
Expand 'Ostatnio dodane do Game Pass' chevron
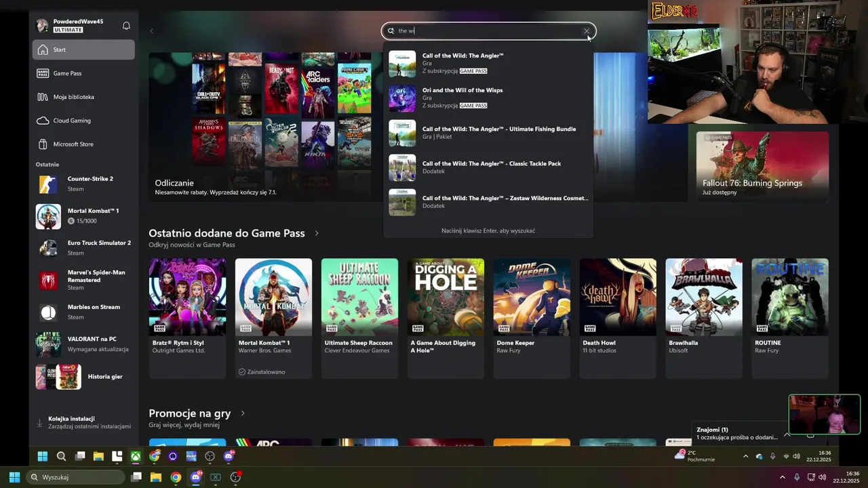pos(317,233)
